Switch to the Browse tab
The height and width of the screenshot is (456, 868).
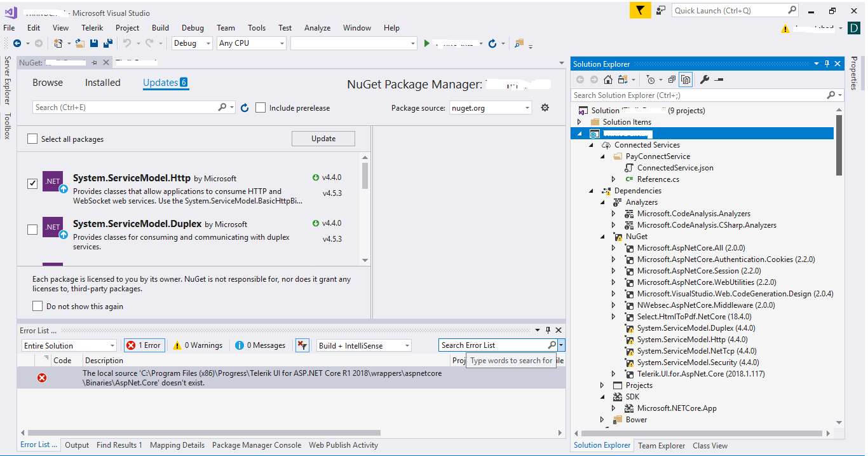coord(48,83)
